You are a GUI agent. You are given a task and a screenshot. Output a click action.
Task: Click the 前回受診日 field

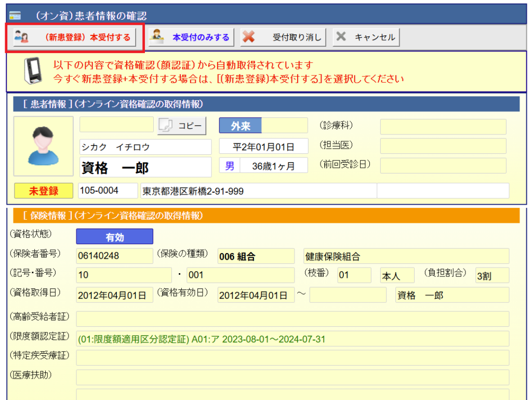[443, 166]
